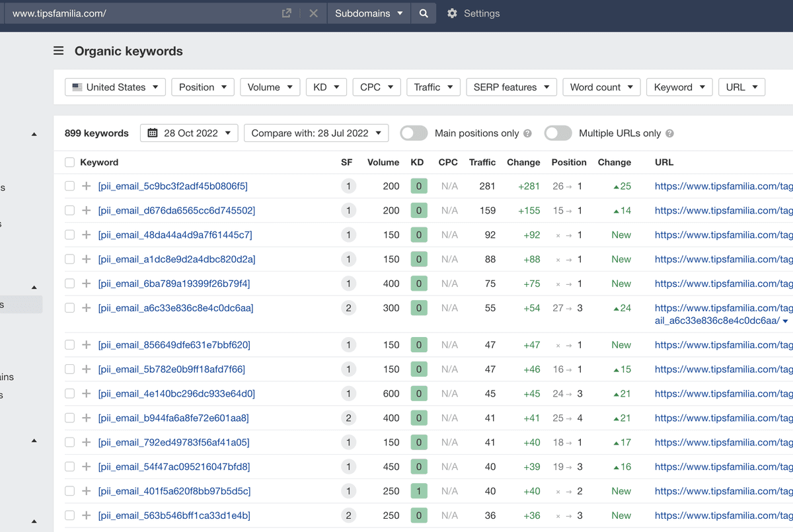Enable the Main positions only toggle

click(x=414, y=133)
